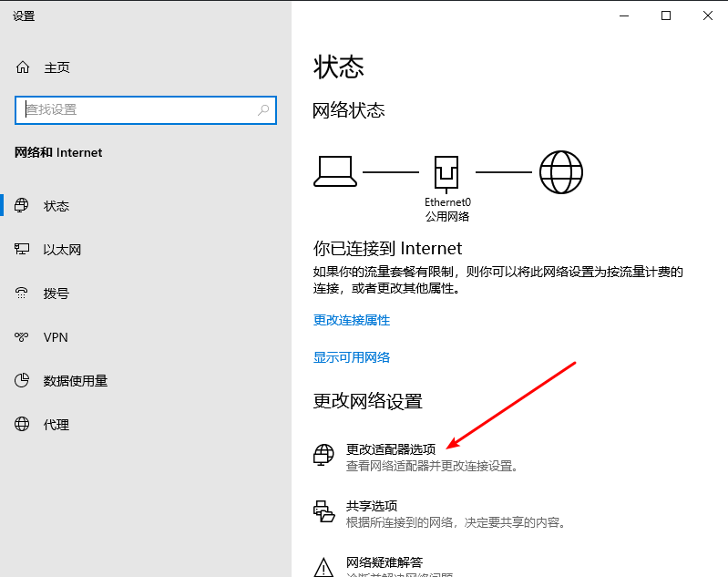Click the 共享选项 printer-folder icon
This screenshot has height=577, width=728.
click(323, 511)
